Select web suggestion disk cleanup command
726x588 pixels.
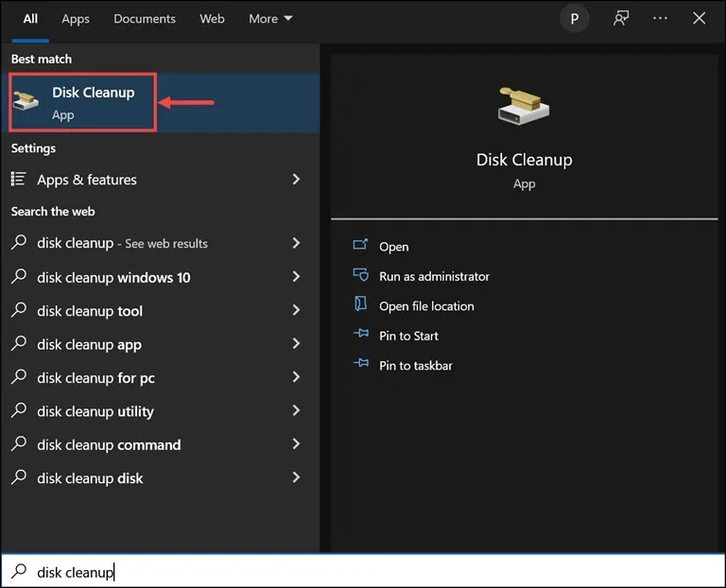coord(160,444)
